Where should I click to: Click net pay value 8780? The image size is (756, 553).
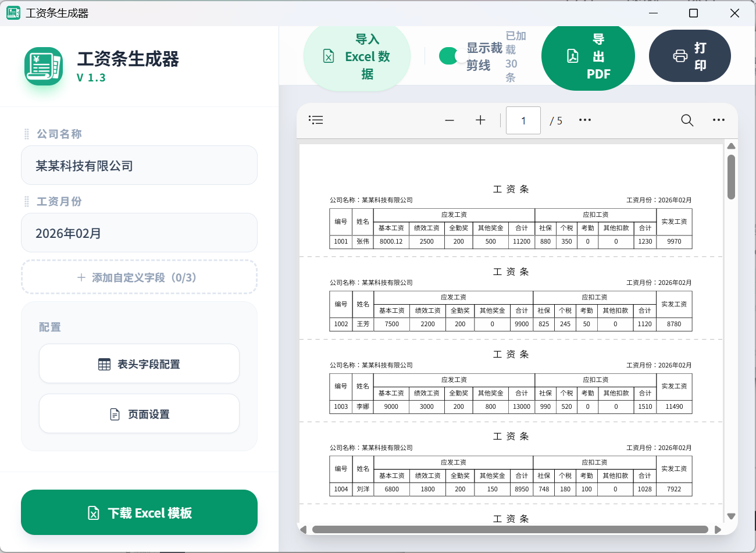click(674, 324)
